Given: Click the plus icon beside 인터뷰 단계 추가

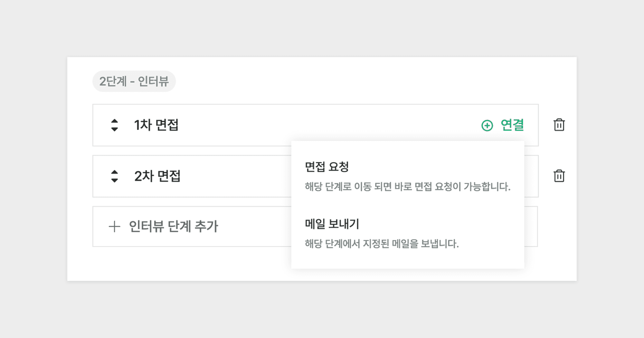Looking at the screenshot, I should (x=114, y=227).
